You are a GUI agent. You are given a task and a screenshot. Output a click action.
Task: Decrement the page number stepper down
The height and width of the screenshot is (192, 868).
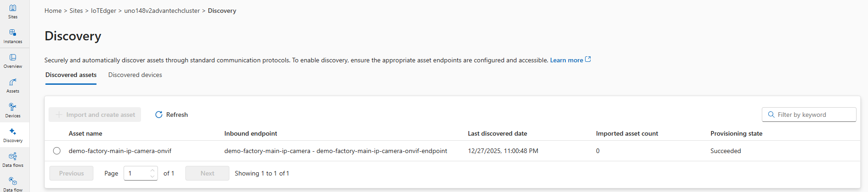pos(152,176)
